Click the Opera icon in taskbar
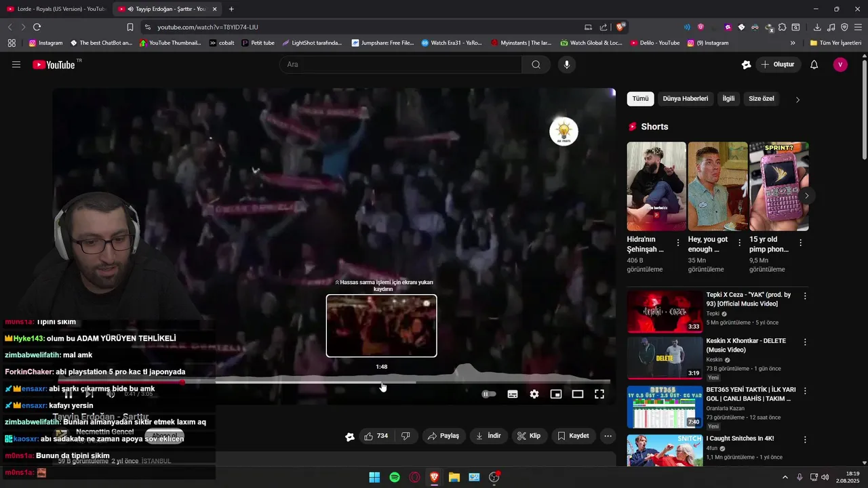Screen dimensions: 868x488 [414, 477]
